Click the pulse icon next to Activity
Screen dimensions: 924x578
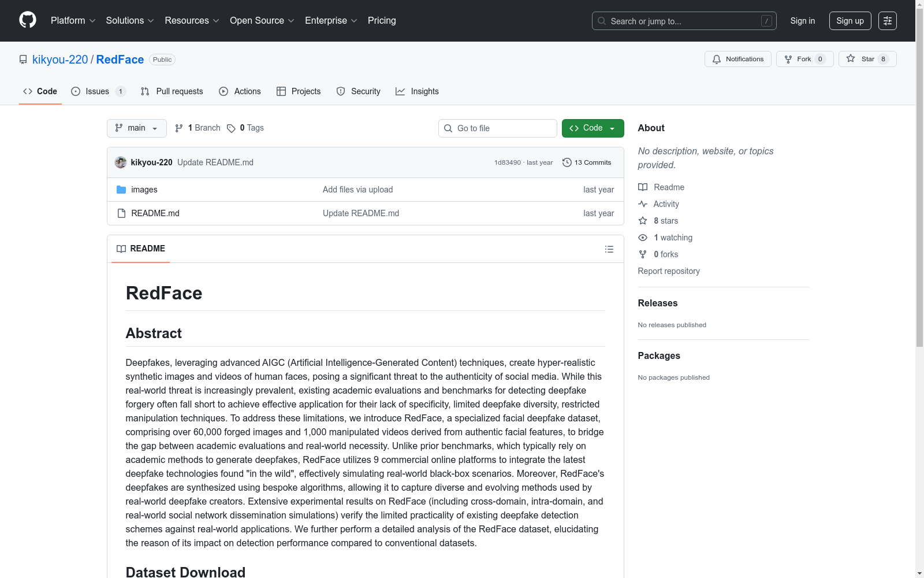(x=643, y=204)
